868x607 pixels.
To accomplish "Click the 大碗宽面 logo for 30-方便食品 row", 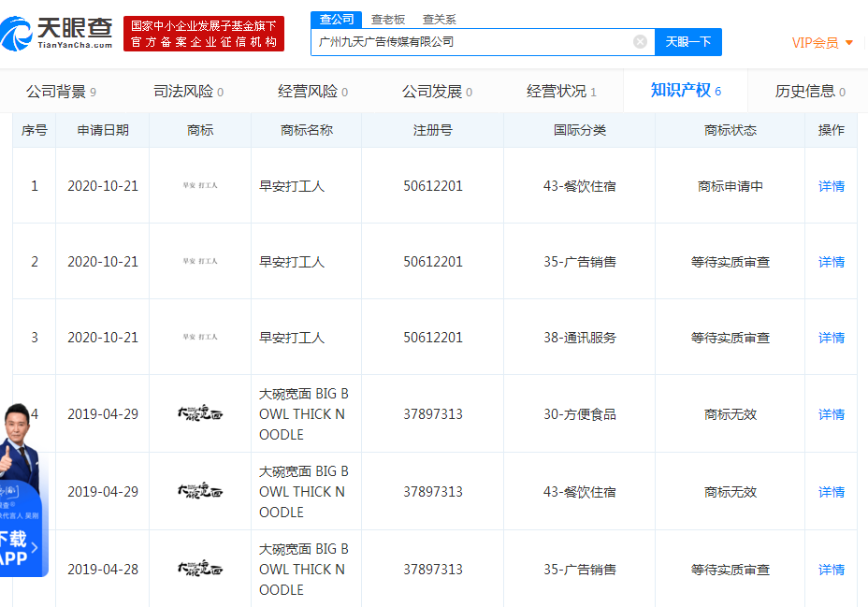I will [x=200, y=413].
